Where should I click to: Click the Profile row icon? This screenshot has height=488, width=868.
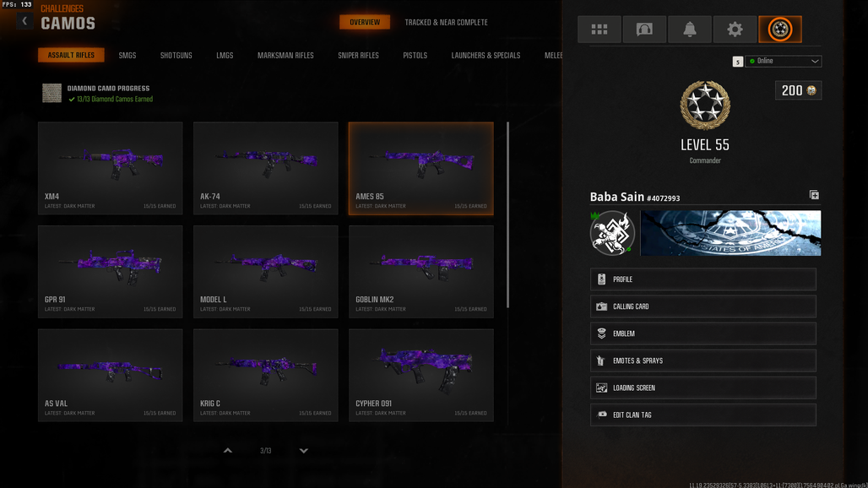(x=602, y=279)
